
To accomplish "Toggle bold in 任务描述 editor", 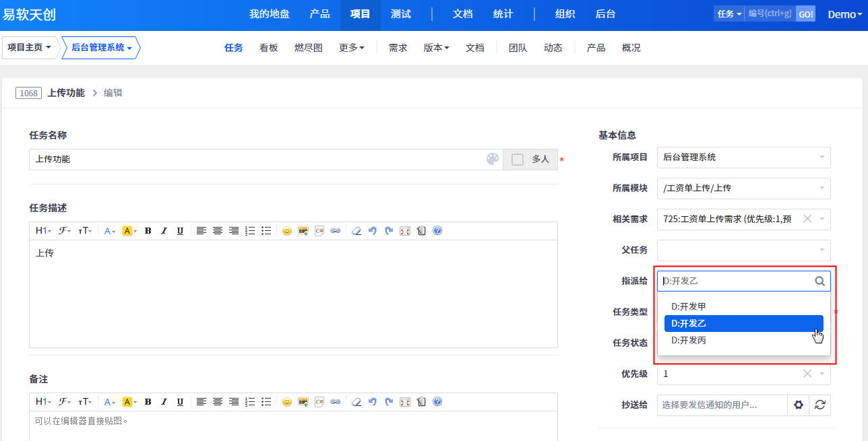I will 148,231.
